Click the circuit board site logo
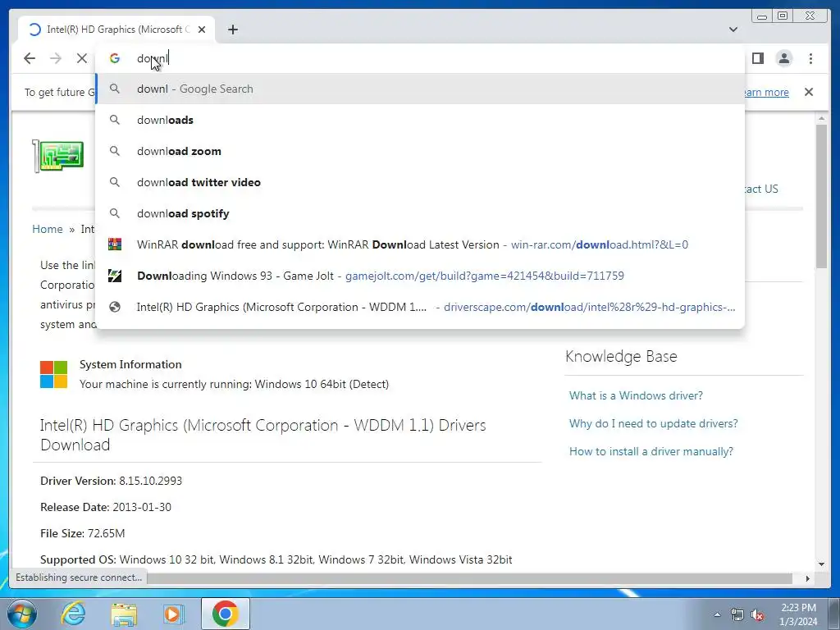840x630 pixels. point(58,156)
